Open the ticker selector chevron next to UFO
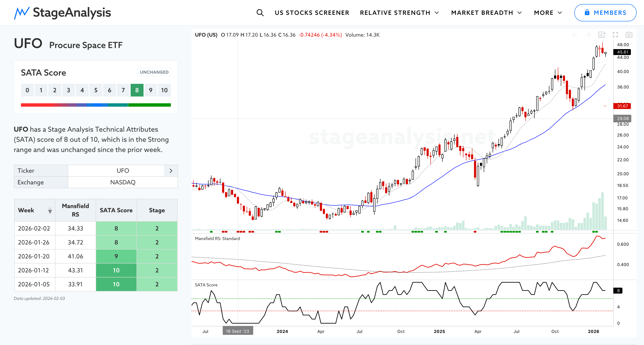644x345 pixels. click(171, 171)
